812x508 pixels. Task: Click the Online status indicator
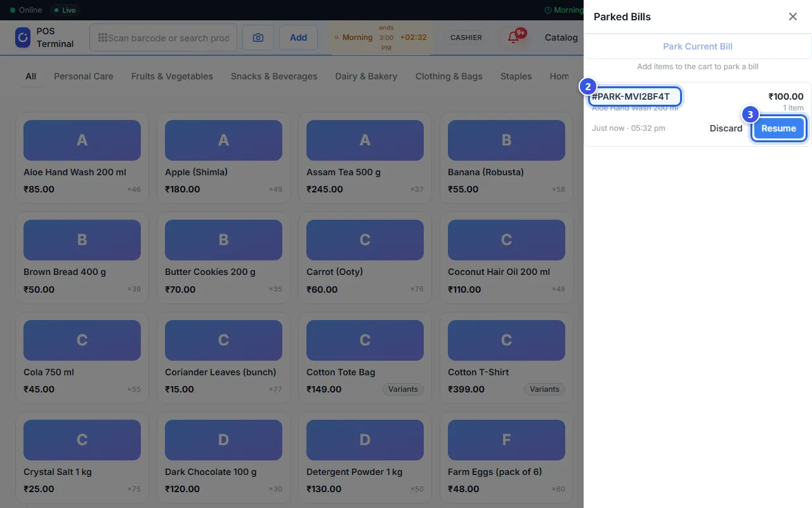[26, 10]
